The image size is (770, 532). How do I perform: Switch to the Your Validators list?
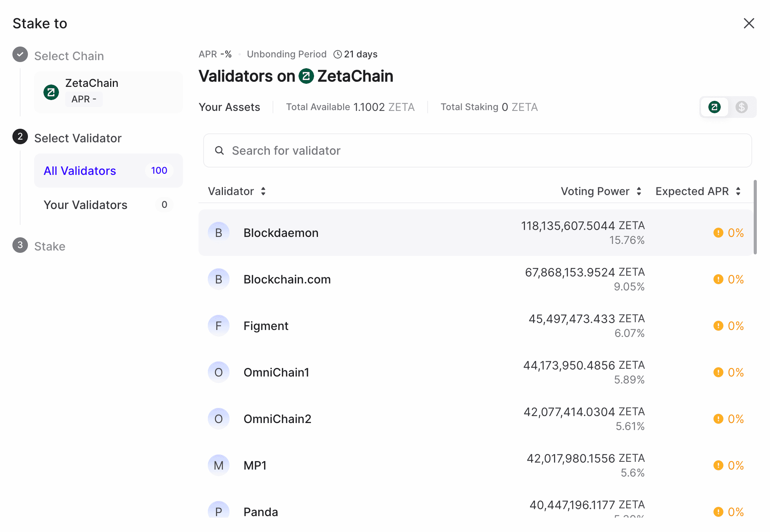pyautogui.click(x=86, y=205)
